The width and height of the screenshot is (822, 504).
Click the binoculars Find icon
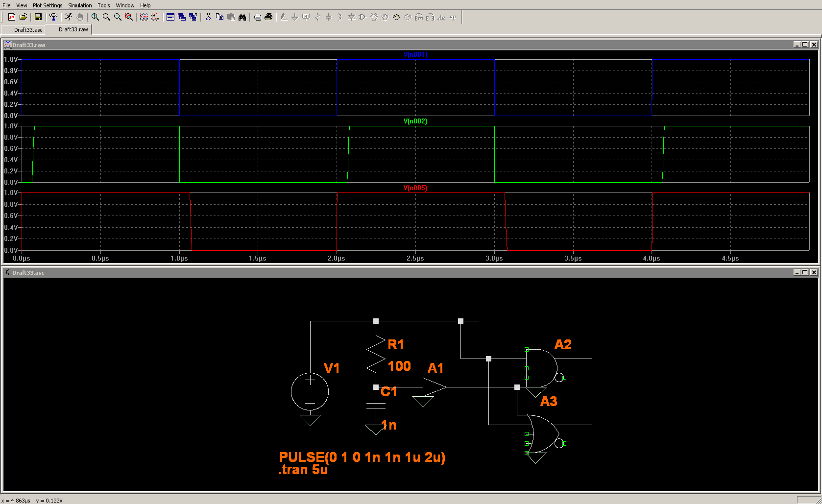pyautogui.click(x=242, y=17)
